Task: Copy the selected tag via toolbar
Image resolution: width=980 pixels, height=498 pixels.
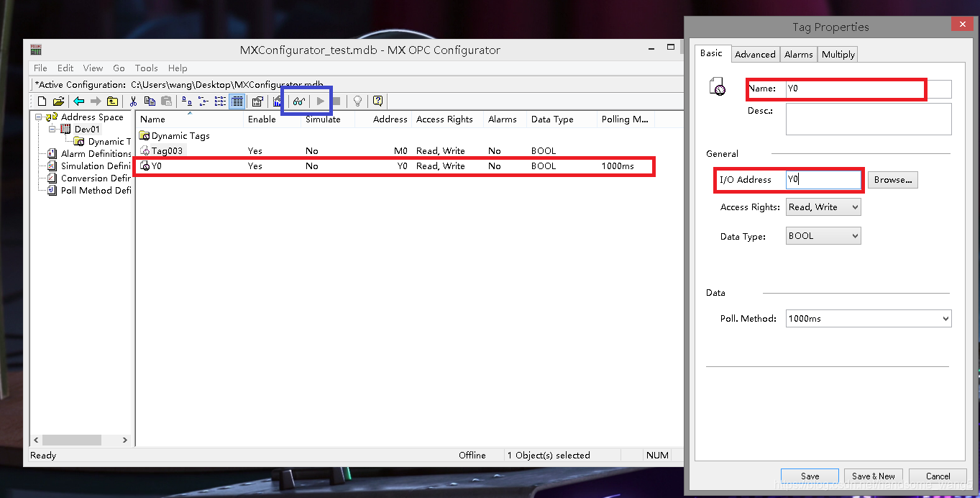Action: pos(150,101)
